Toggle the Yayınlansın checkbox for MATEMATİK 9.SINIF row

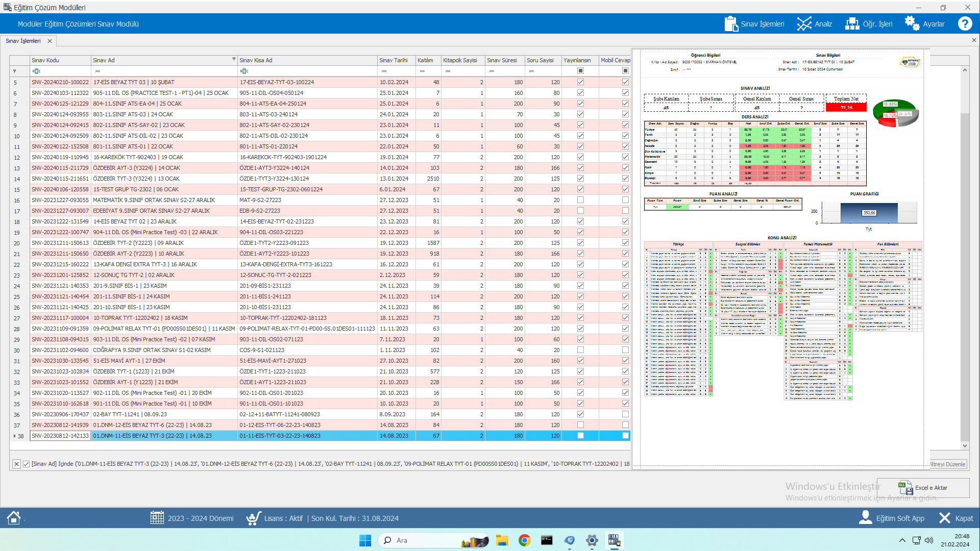(580, 200)
